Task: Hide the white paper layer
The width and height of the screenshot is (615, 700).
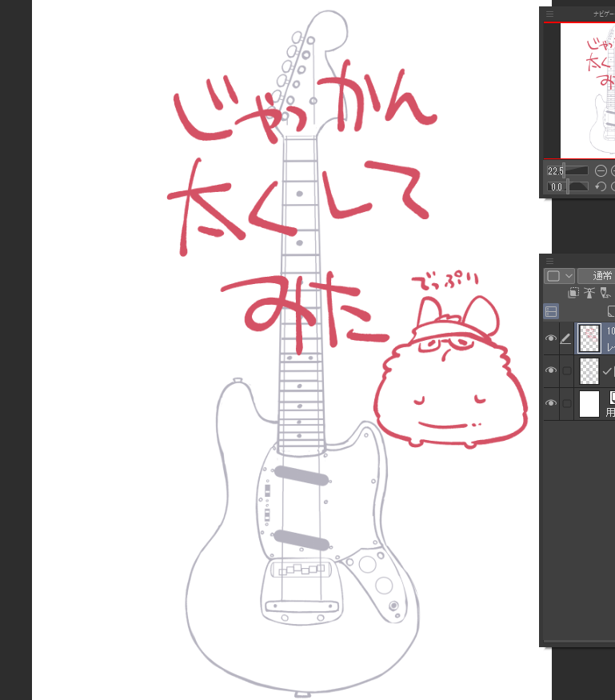Action: [x=551, y=403]
